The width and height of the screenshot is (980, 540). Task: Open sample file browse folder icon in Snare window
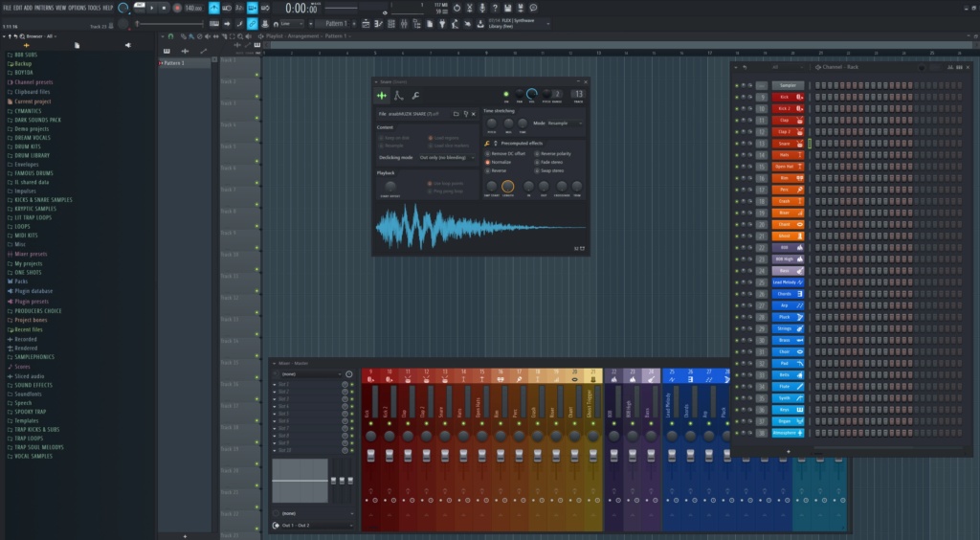click(x=457, y=114)
